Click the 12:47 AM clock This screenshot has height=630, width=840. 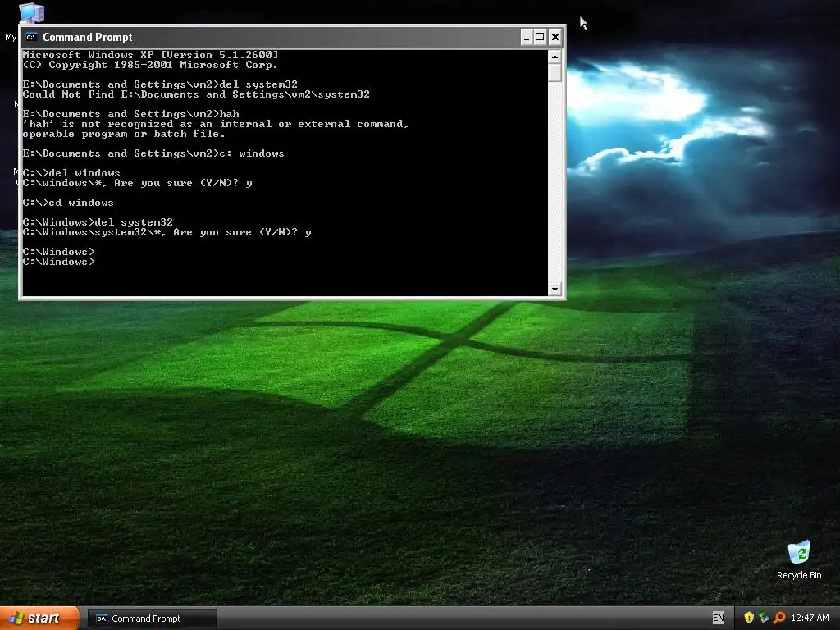(x=810, y=618)
